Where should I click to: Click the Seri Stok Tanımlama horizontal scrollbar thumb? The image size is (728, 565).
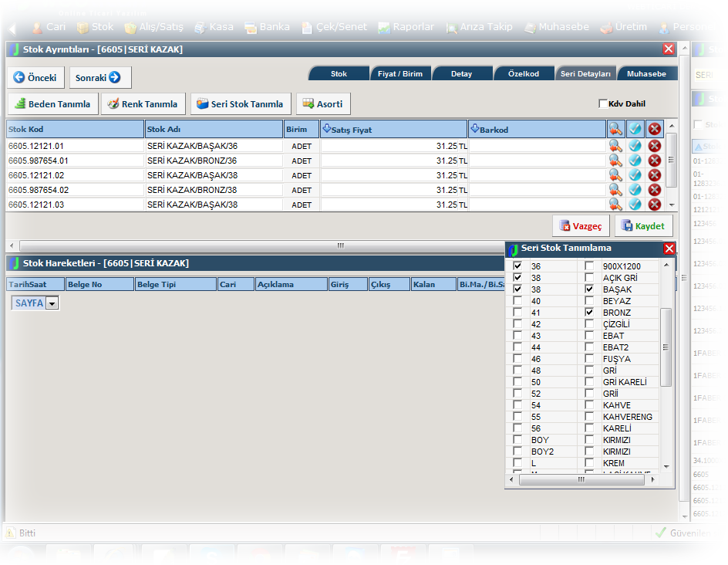pyautogui.click(x=581, y=479)
